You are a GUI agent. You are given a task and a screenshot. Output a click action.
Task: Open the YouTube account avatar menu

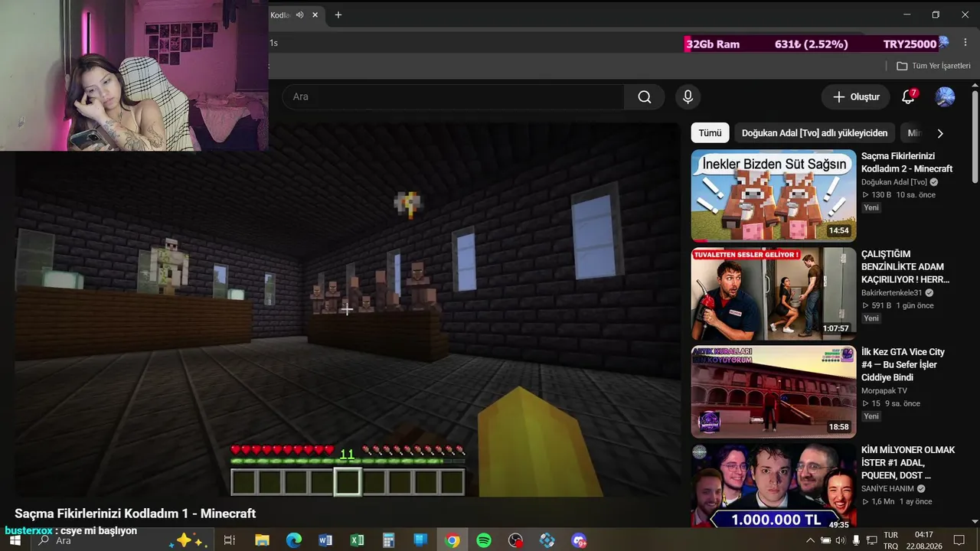point(945,97)
